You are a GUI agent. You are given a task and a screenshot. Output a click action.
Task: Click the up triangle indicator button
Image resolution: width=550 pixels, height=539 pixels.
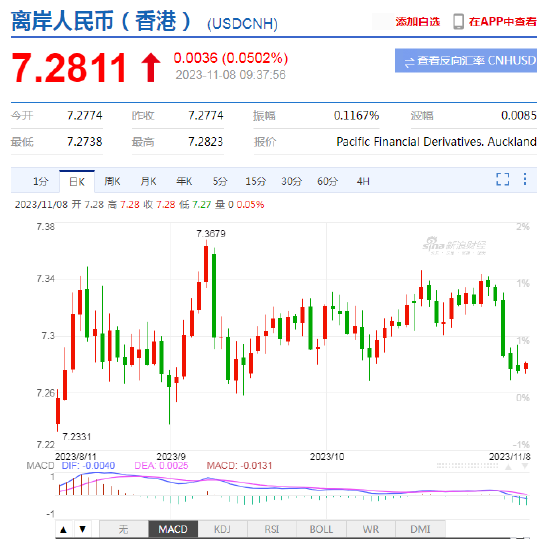(63, 529)
